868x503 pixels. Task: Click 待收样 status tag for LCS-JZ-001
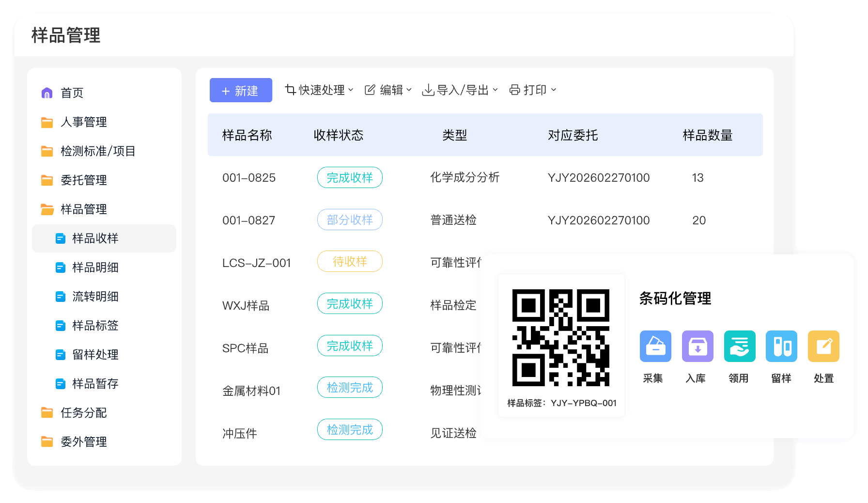(350, 262)
